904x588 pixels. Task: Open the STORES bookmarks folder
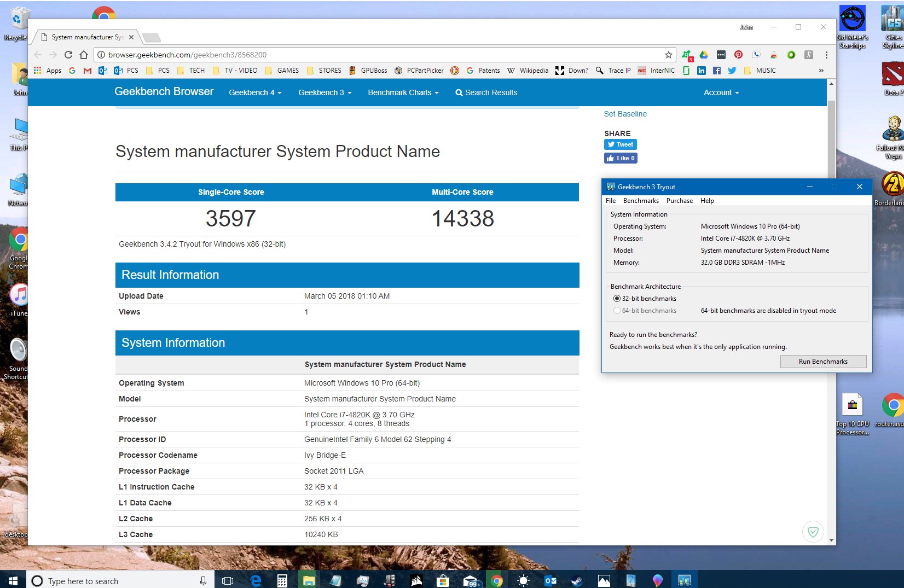click(x=324, y=71)
